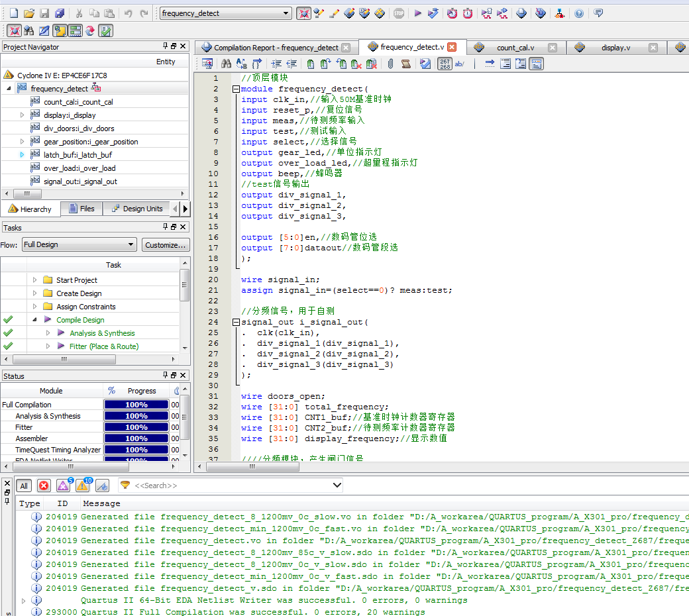Click the message feedback speech icon

(x=598, y=13)
